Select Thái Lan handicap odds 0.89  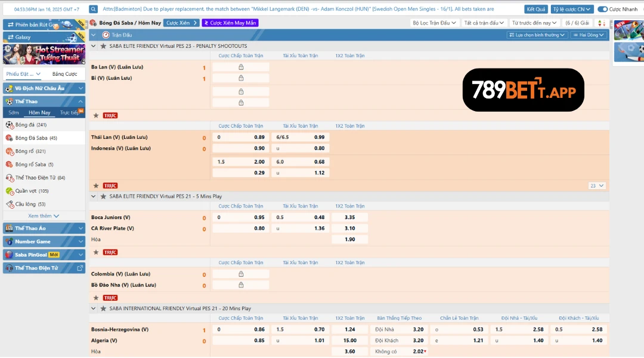[x=241, y=137]
